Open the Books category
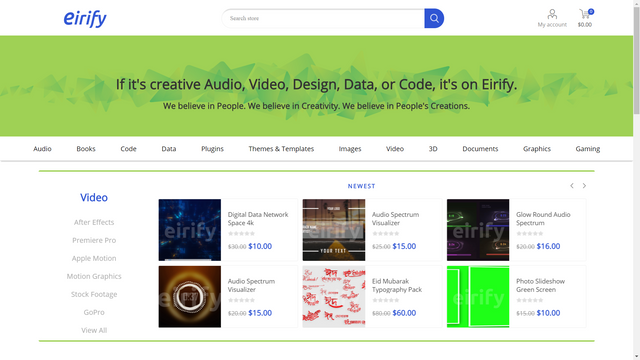Image resolution: width=640 pixels, height=360 pixels. [x=86, y=149]
